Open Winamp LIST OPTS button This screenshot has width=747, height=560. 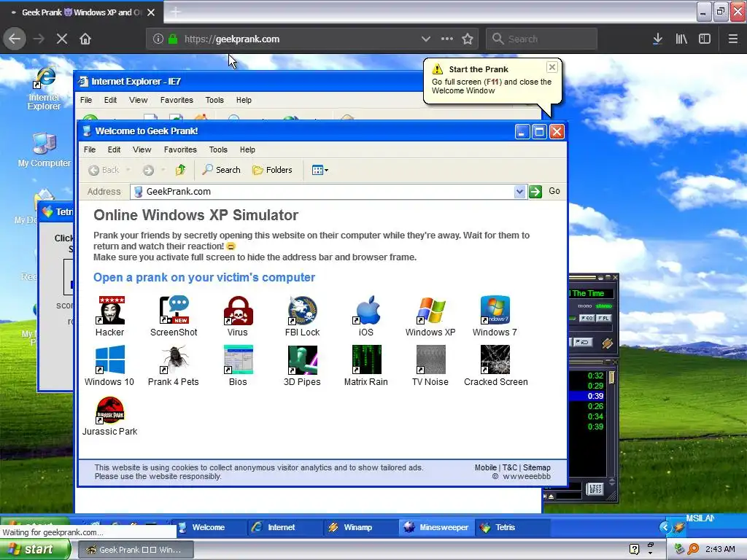(x=595, y=489)
